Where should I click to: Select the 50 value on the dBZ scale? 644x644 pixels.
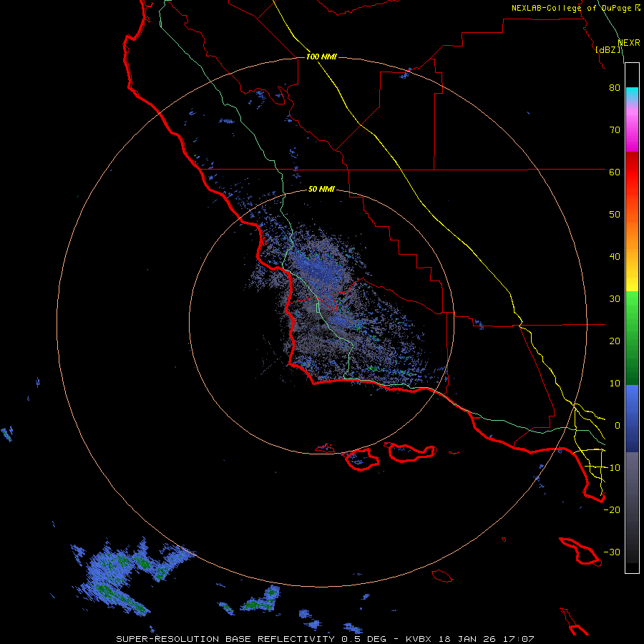point(615,215)
